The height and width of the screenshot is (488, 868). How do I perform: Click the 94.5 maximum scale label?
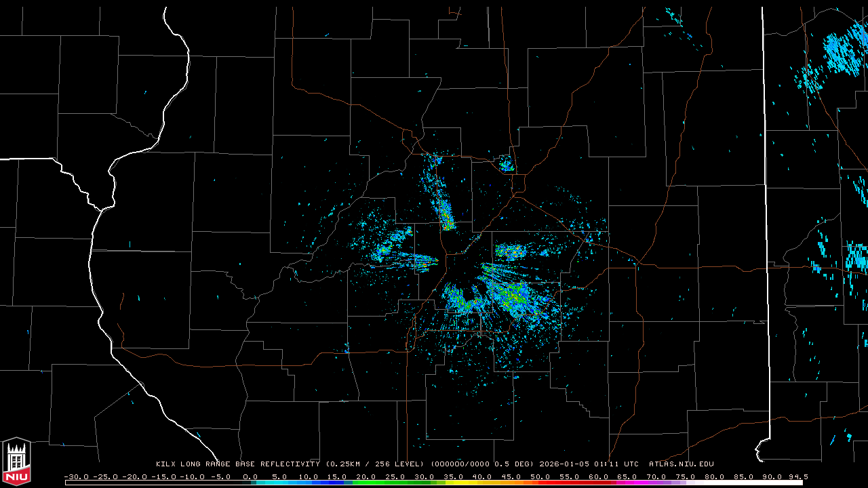tap(798, 476)
